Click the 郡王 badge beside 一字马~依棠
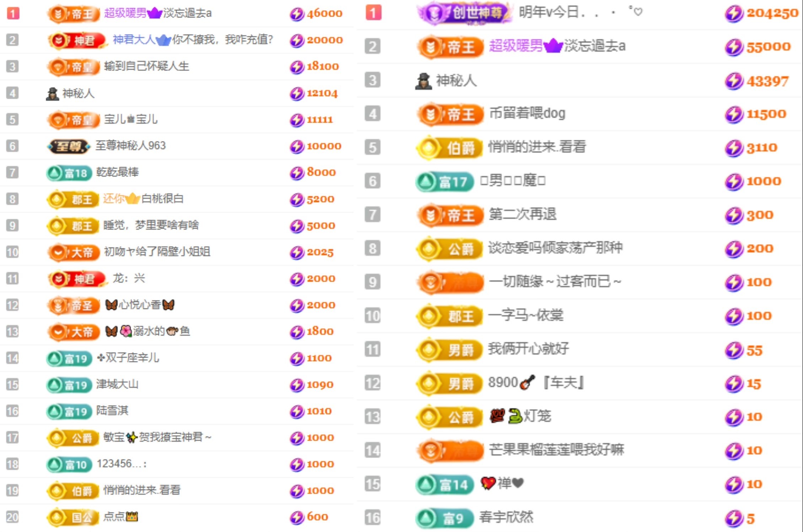This screenshot has height=532, width=803. coord(449,316)
